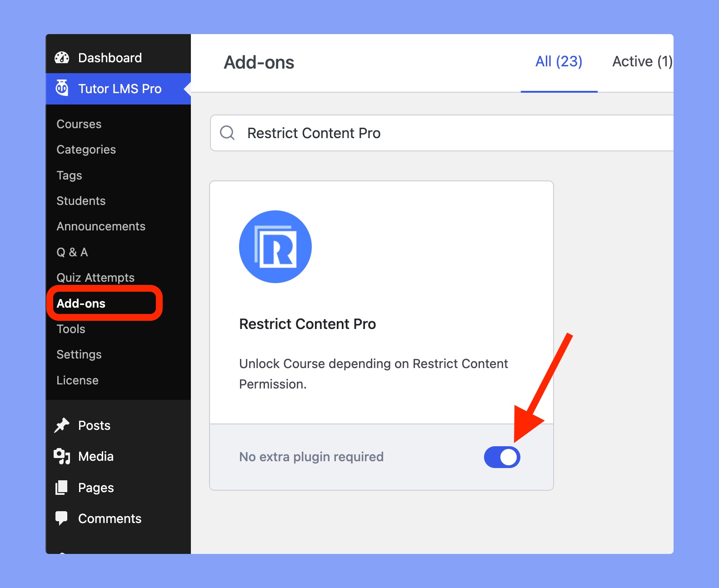Open Announcements in the sidebar

pyautogui.click(x=101, y=226)
